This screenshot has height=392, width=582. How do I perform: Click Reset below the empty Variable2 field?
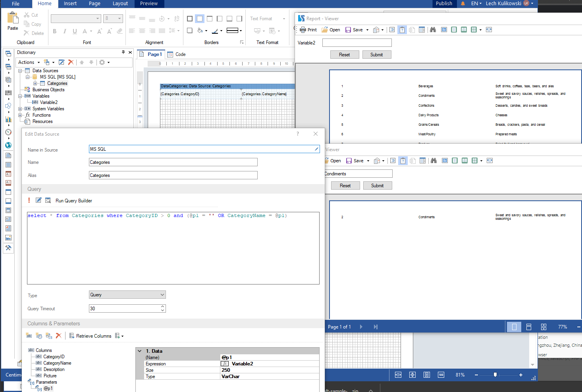tap(345, 55)
